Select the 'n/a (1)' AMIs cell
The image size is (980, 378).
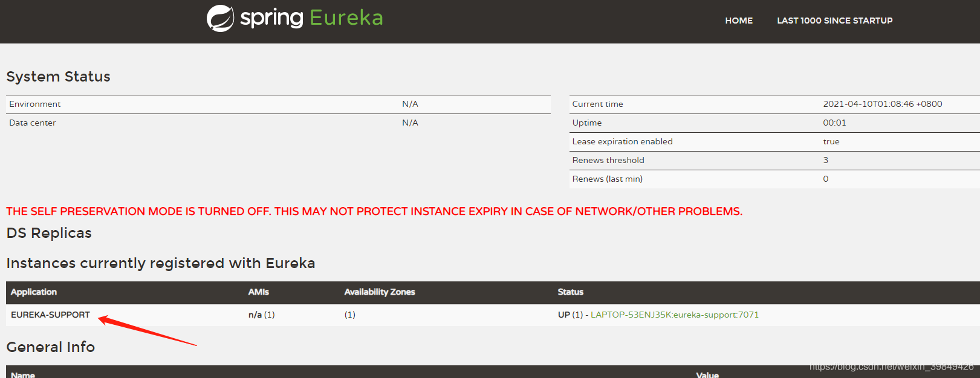pyautogui.click(x=261, y=315)
